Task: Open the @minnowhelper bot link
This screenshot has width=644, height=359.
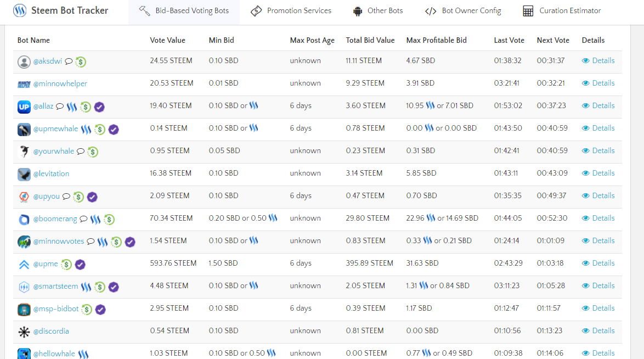Action: (60, 83)
